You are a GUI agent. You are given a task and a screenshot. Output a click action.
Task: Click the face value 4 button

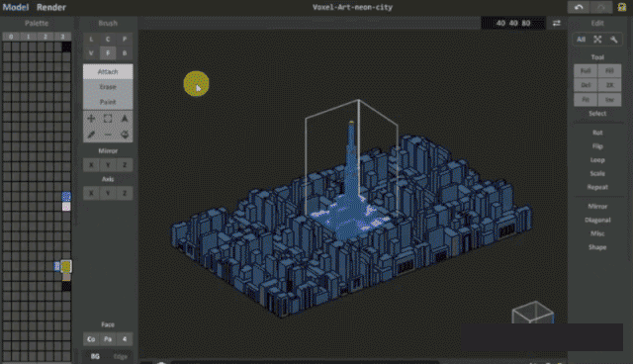(125, 339)
